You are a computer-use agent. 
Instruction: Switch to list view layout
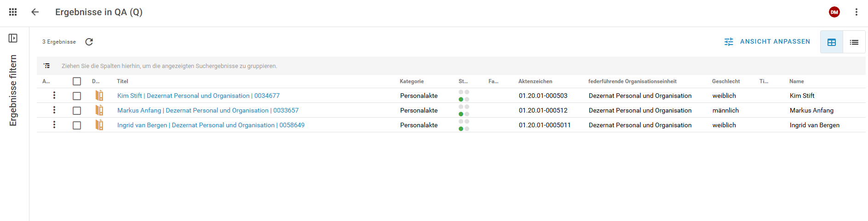(x=854, y=42)
